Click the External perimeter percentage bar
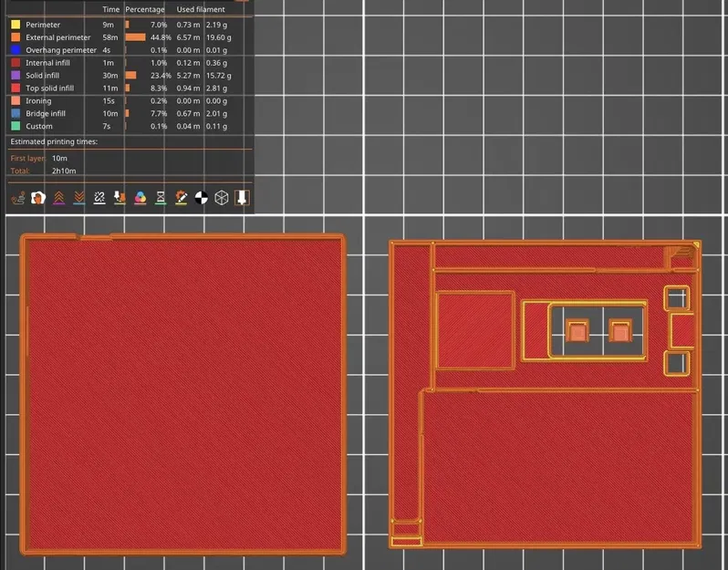Image resolution: width=728 pixels, height=570 pixels. (135, 37)
